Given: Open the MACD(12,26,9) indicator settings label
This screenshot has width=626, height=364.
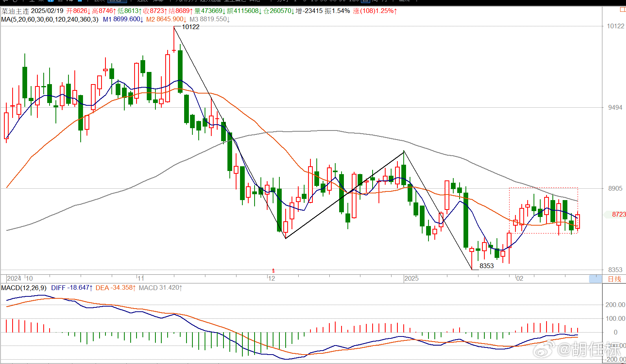Looking at the screenshot, I should [x=24, y=288].
